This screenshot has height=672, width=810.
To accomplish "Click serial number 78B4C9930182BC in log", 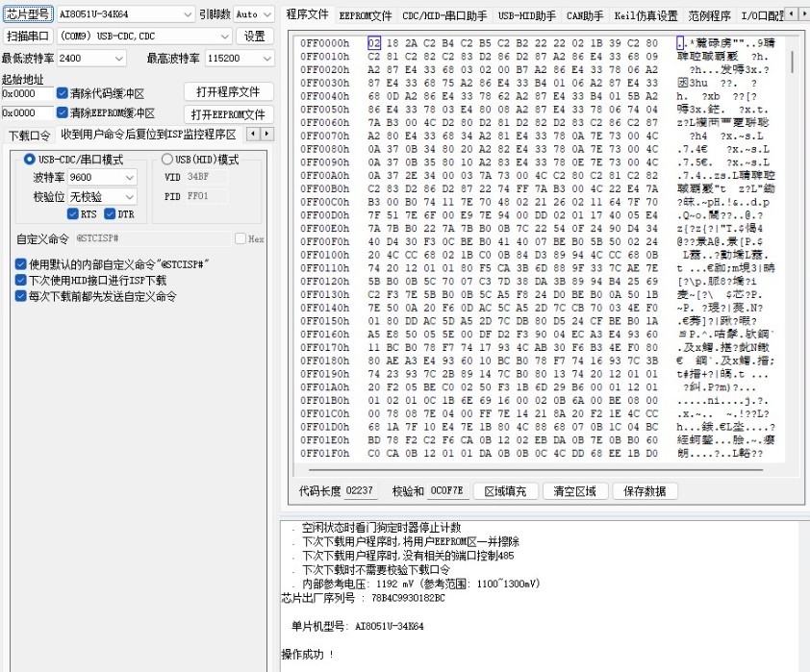I will (408, 598).
